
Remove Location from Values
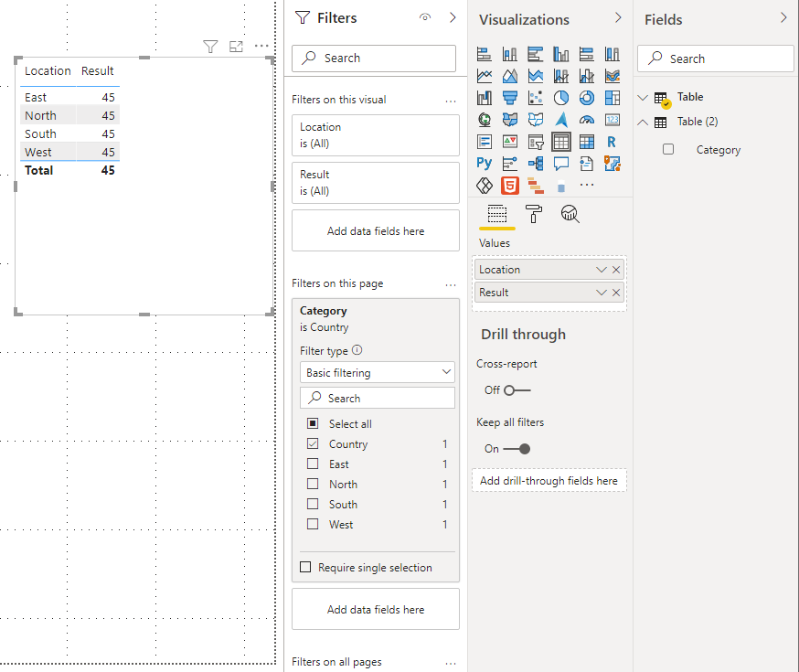tap(616, 270)
